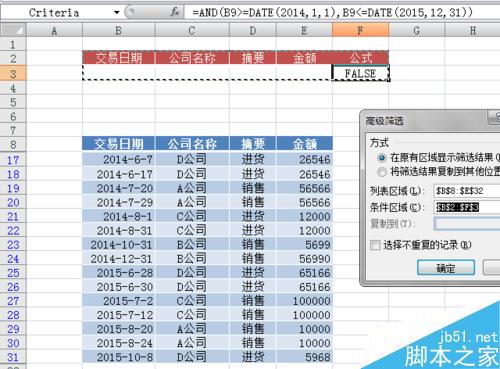Click date cell 2015-10-8

[119, 357]
